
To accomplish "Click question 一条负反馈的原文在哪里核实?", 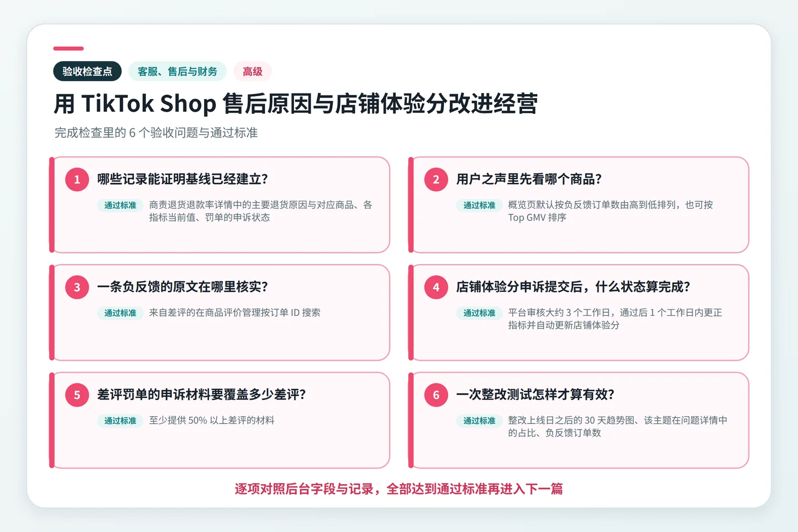I will (x=182, y=287).
